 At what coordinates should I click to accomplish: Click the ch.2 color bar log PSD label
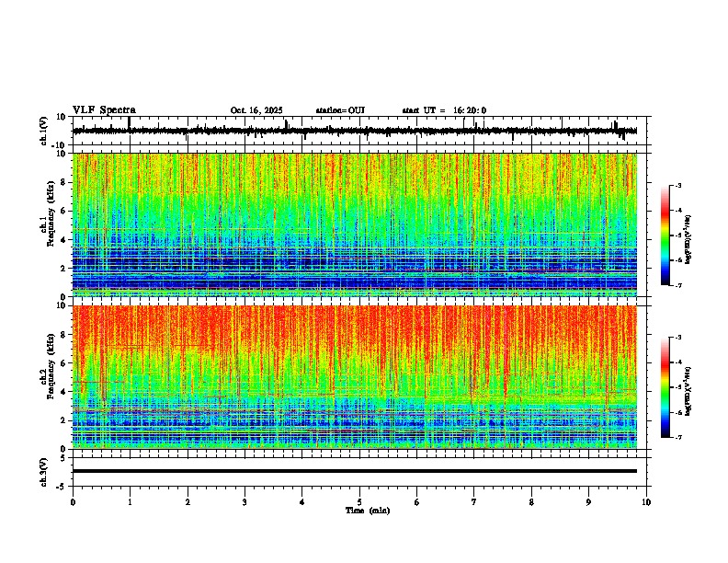click(x=688, y=391)
